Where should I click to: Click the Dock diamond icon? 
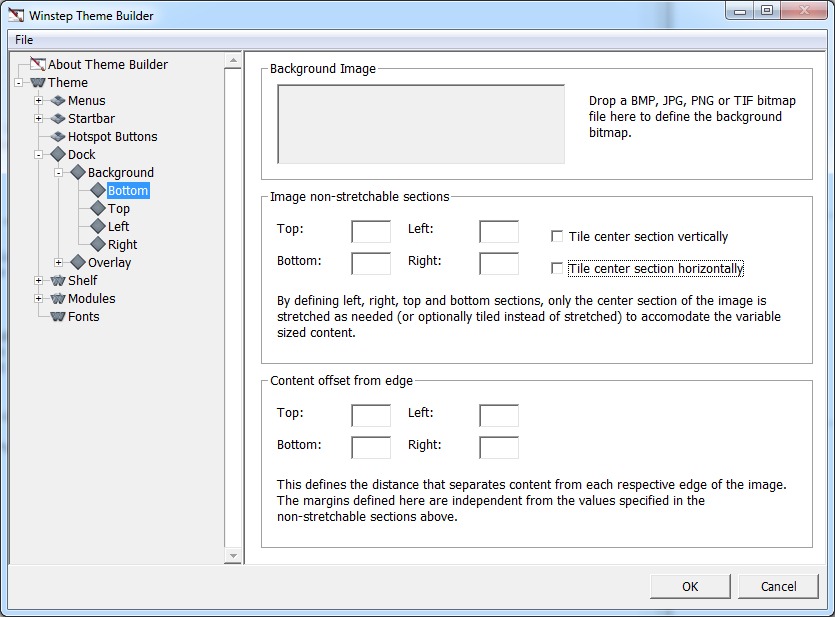point(58,154)
